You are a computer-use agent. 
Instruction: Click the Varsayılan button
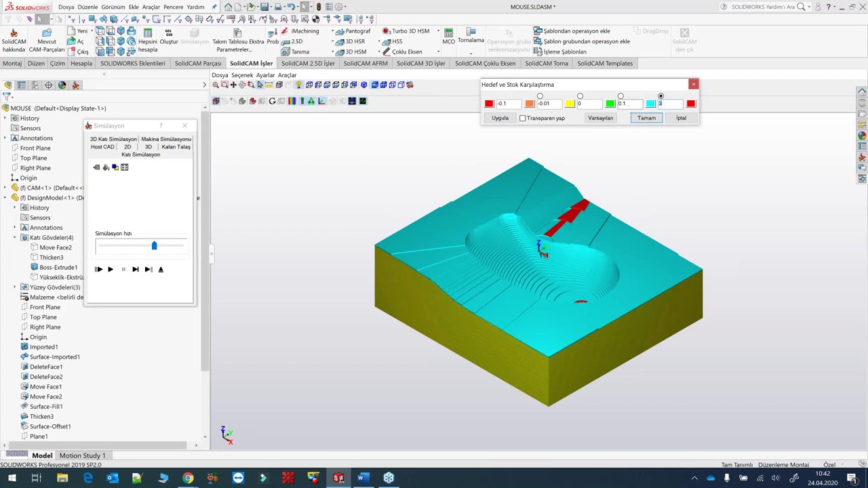[x=601, y=118]
